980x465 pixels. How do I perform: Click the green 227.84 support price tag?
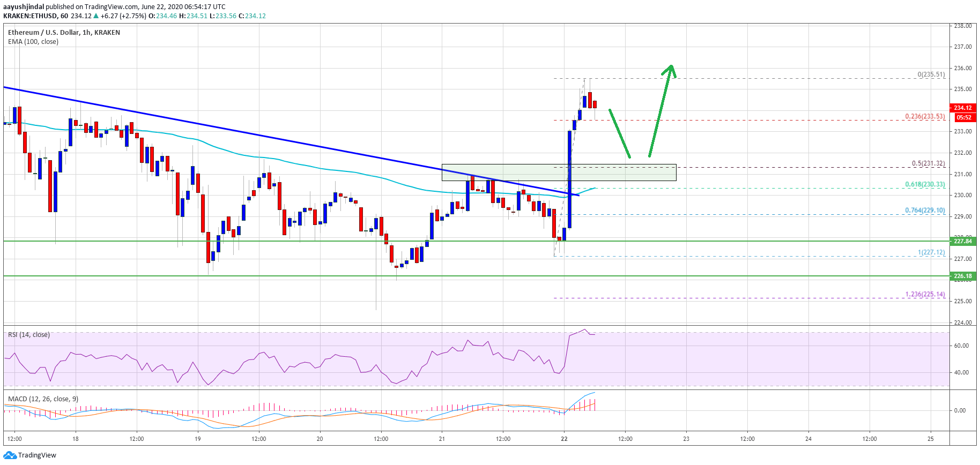[963, 241]
